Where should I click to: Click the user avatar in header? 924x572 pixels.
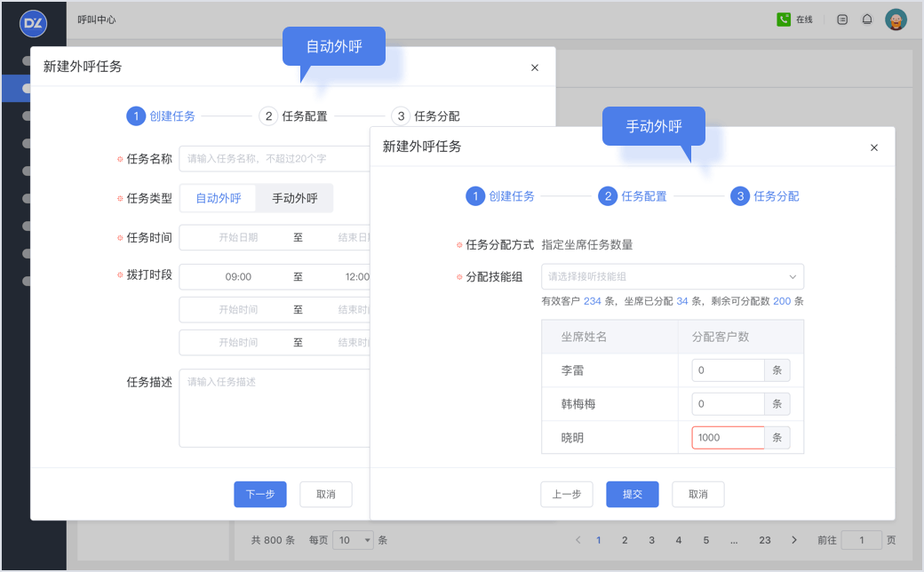896,20
